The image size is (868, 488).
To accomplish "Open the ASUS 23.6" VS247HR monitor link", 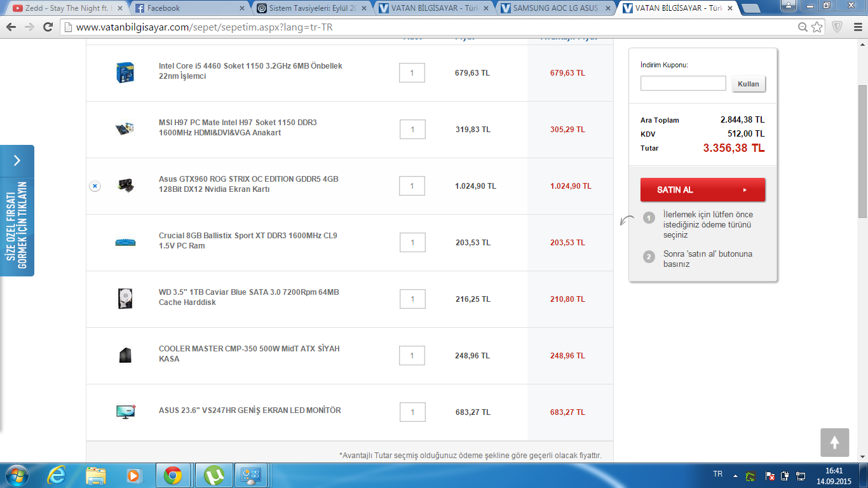I will [x=250, y=410].
